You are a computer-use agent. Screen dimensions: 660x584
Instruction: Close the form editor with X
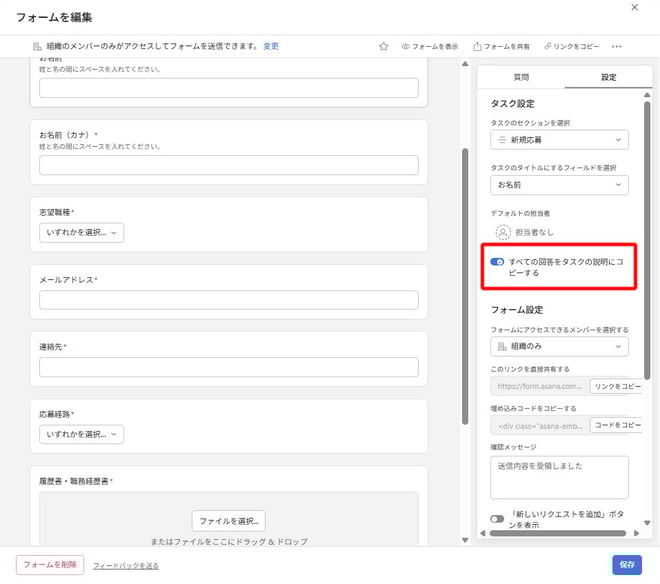click(x=634, y=8)
